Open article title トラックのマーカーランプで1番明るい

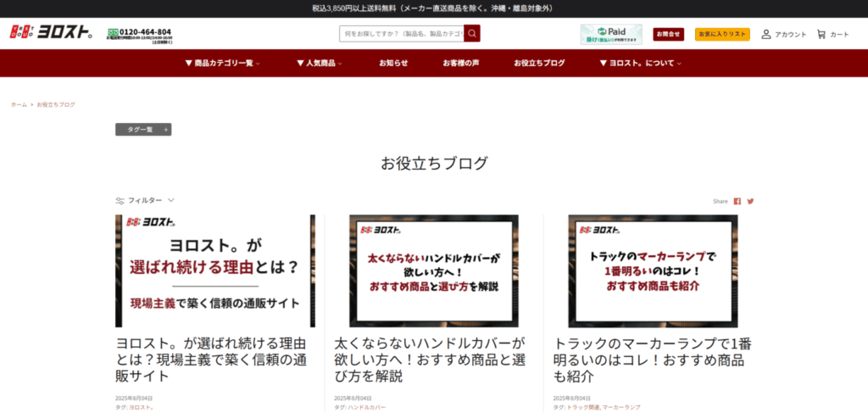(653, 360)
